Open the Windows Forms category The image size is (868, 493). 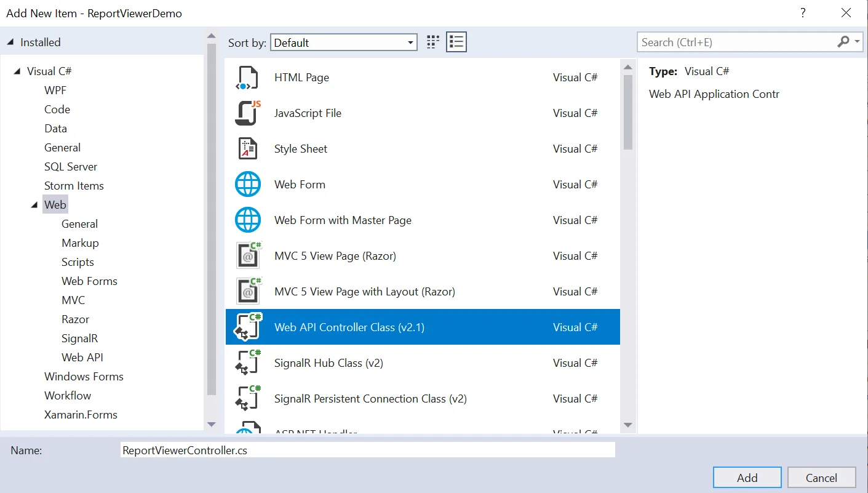(84, 377)
